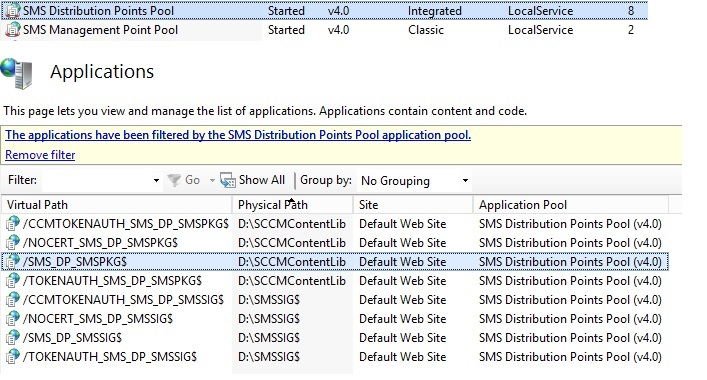
Task: Click the SMS Distribution Points Pool icon
Action: coord(13,11)
